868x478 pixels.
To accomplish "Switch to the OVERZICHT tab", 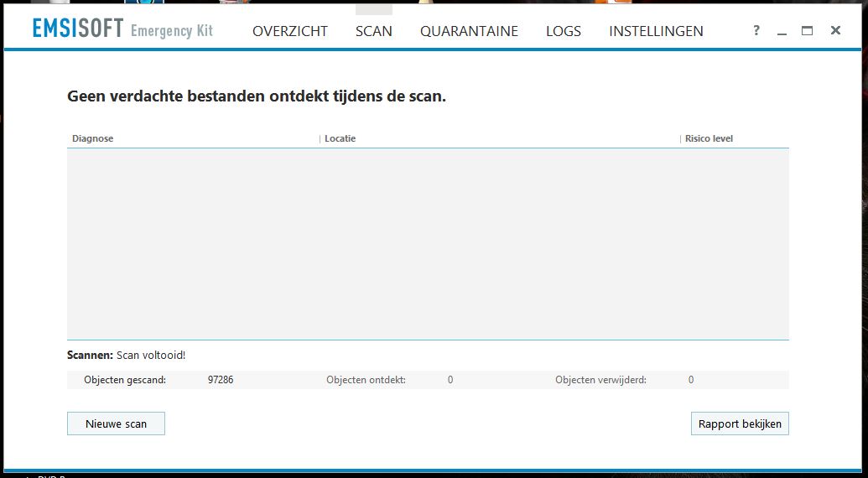I will point(290,31).
